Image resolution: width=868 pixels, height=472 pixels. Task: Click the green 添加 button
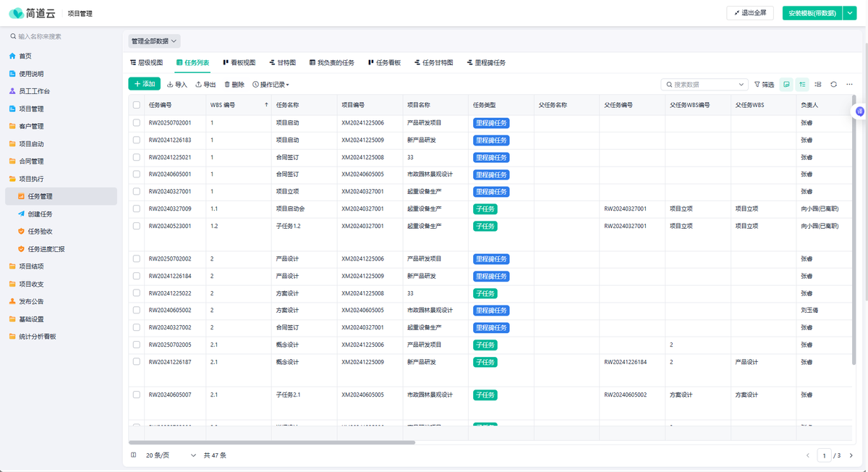click(144, 84)
